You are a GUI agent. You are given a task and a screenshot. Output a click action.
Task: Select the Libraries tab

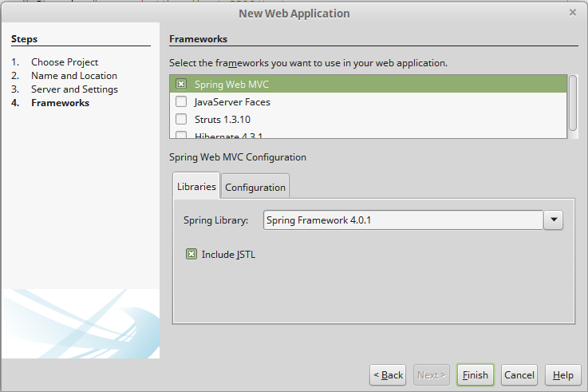pos(196,187)
